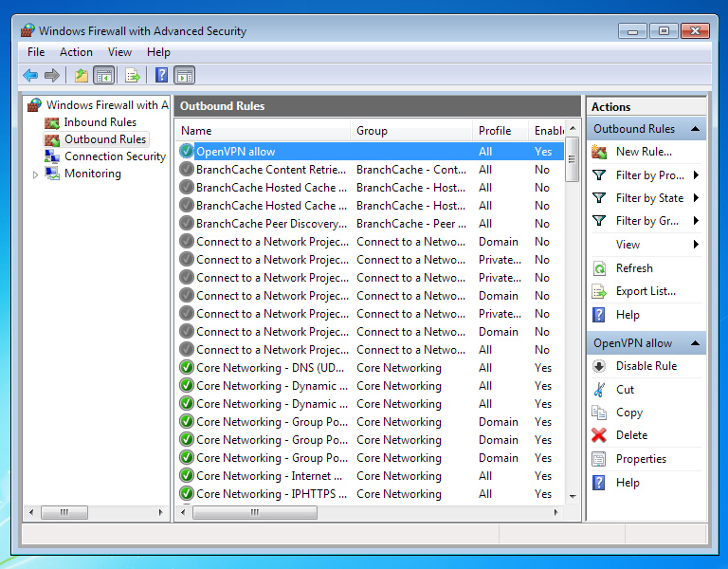The height and width of the screenshot is (569, 728).
Task: Click Refresh in the Actions pane
Action: [634, 268]
